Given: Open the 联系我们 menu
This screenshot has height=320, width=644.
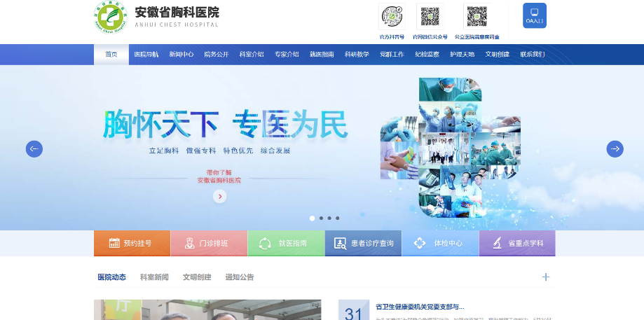Looking at the screenshot, I should [533, 54].
